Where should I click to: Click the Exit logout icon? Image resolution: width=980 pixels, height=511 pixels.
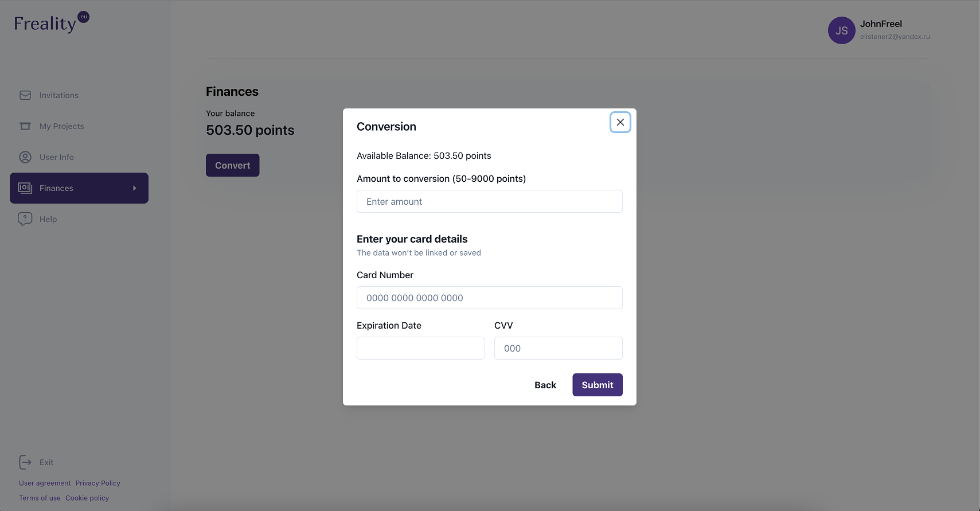click(x=25, y=462)
